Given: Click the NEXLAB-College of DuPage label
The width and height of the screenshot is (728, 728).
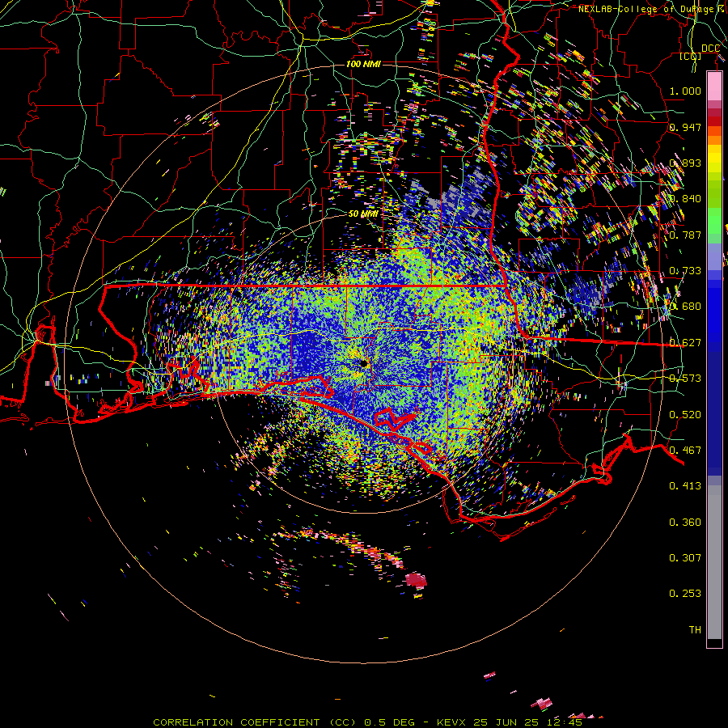Looking at the screenshot, I should 652,8.
